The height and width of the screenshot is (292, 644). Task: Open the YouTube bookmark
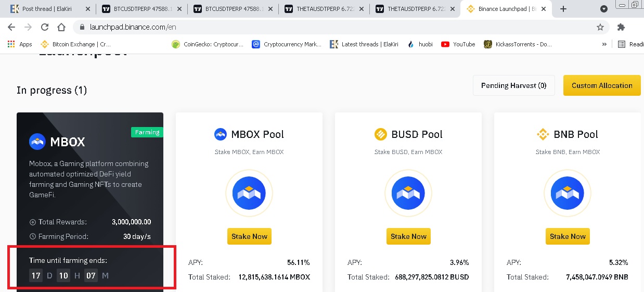point(458,44)
